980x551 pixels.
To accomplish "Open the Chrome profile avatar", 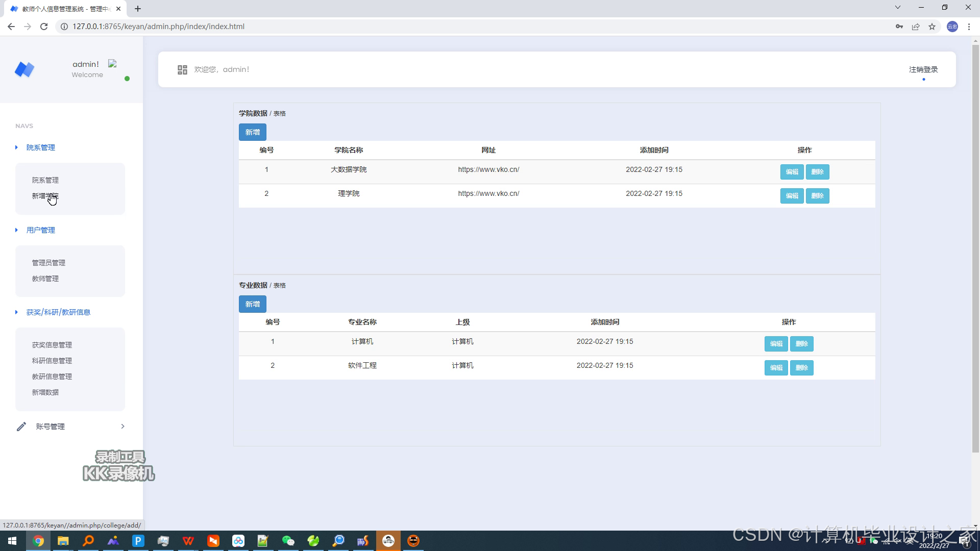I will click(x=952, y=27).
